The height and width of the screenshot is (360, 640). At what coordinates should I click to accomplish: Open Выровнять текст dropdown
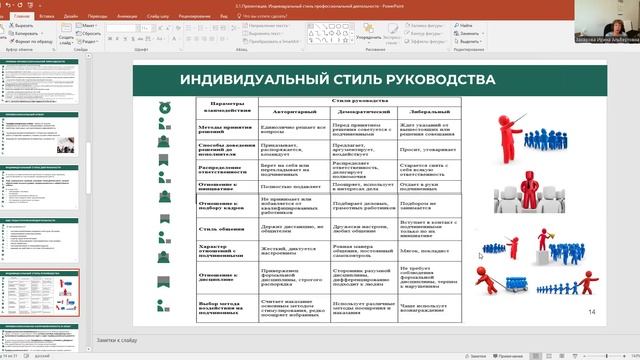coord(263,33)
